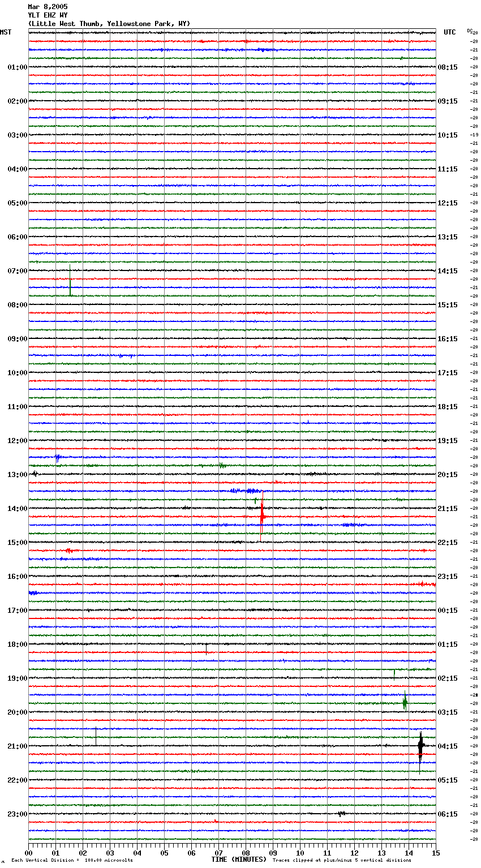481x868 pixels.
Task: Click the '10:15' UTC row label
Action: 448,135
